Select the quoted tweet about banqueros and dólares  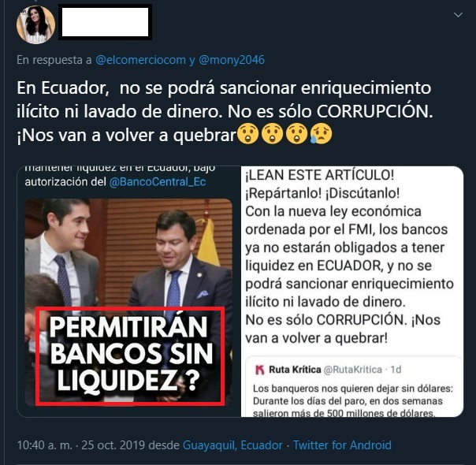tap(352, 387)
